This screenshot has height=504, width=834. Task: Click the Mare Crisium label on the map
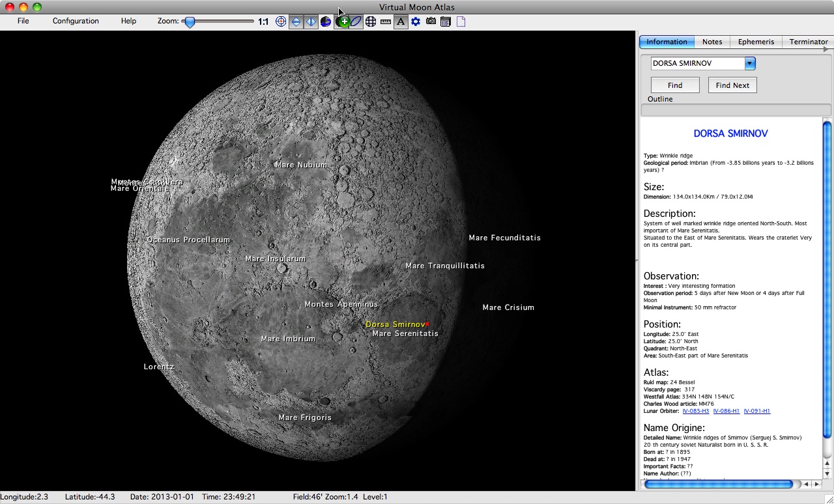tap(508, 307)
